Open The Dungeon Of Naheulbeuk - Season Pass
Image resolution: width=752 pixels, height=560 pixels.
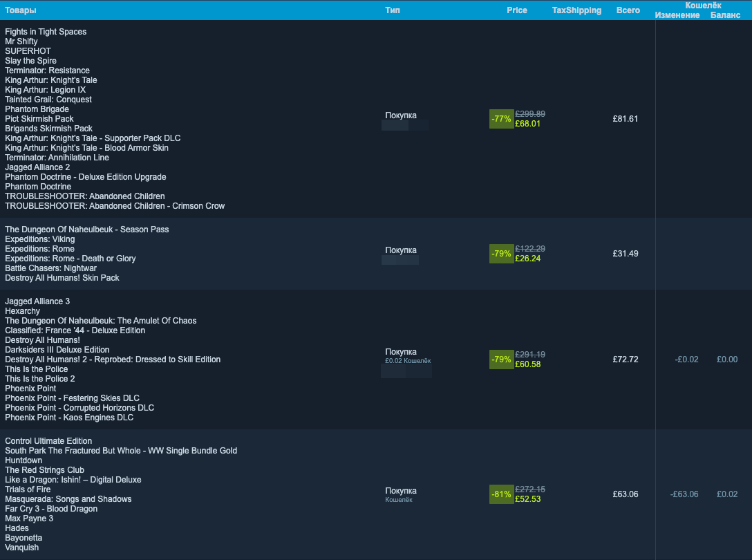(87, 230)
